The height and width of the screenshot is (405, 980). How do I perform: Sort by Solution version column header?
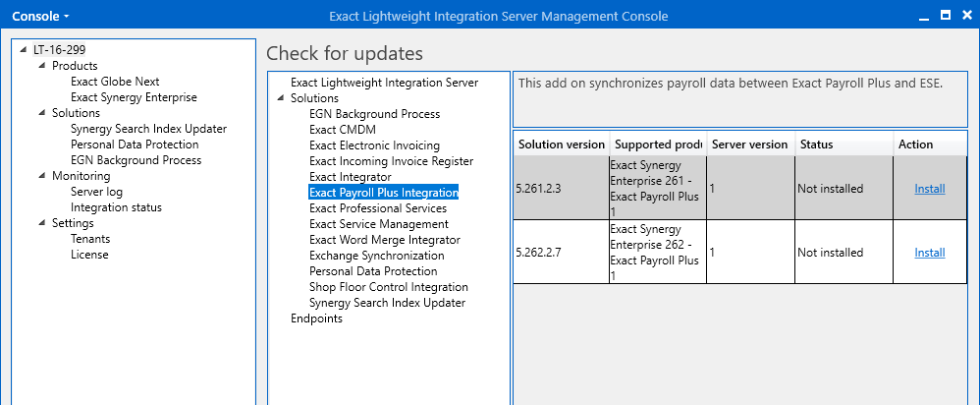tap(561, 145)
